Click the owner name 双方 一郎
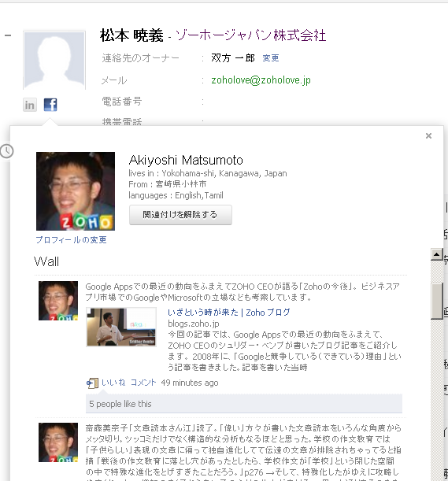This screenshot has width=448, height=481. point(233,58)
